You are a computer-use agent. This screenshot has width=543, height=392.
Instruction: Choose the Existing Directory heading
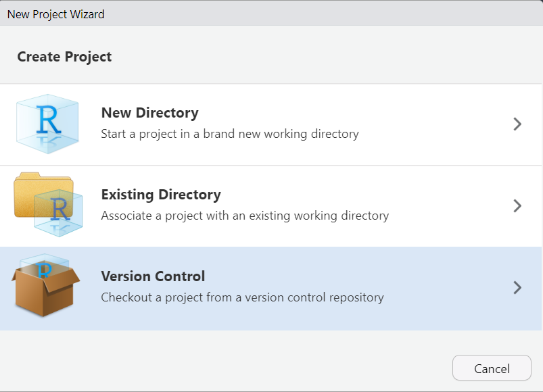pyautogui.click(x=161, y=195)
